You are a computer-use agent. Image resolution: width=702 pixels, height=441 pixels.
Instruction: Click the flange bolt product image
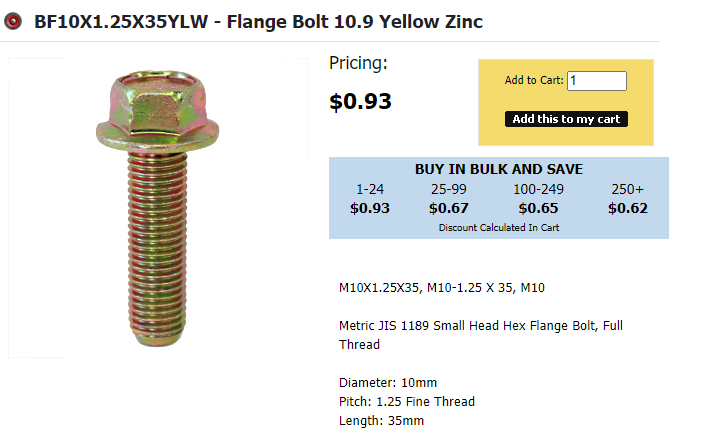click(x=159, y=207)
